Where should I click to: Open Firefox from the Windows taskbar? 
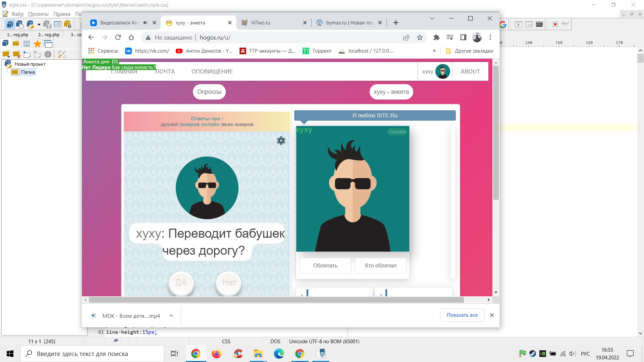coord(217,354)
